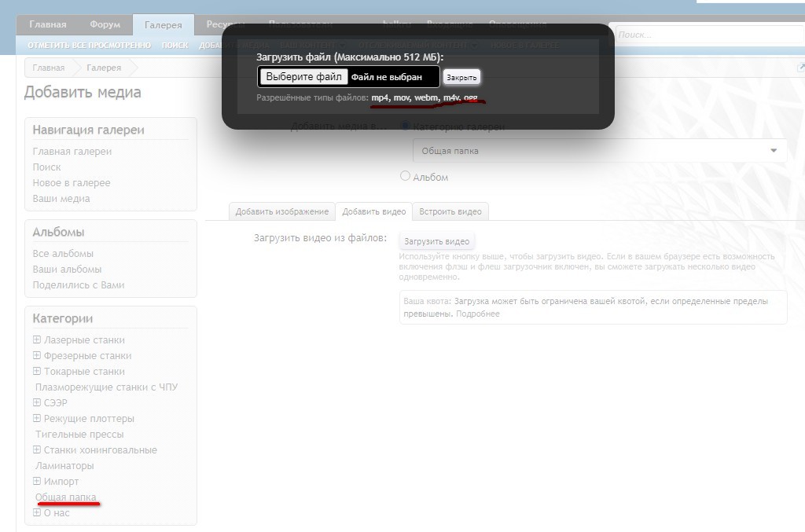
Task: Switch to Добавить видео tab
Action: pyautogui.click(x=373, y=211)
